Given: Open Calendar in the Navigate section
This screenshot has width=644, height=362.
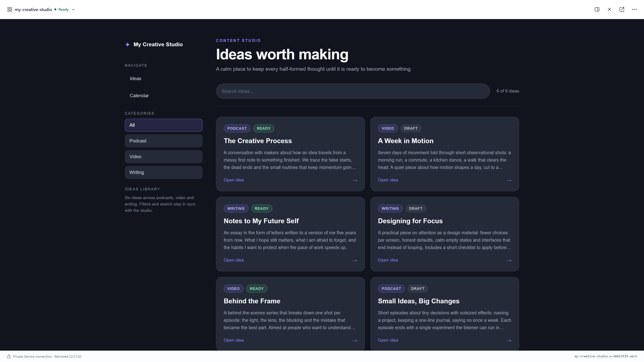Looking at the screenshot, I should click(x=139, y=96).
